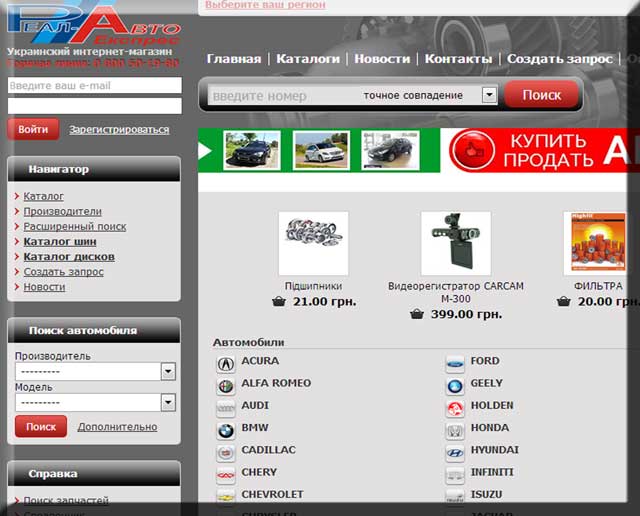Screen dimensions: 640x516
Task: Click cart icon beside 399.00 грн. price
Action: (417, 314)
